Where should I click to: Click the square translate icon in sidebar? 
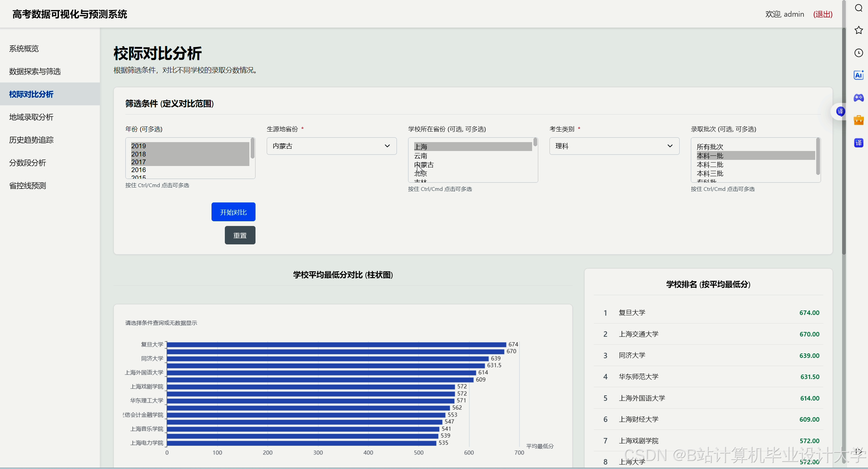click(858, 143)
